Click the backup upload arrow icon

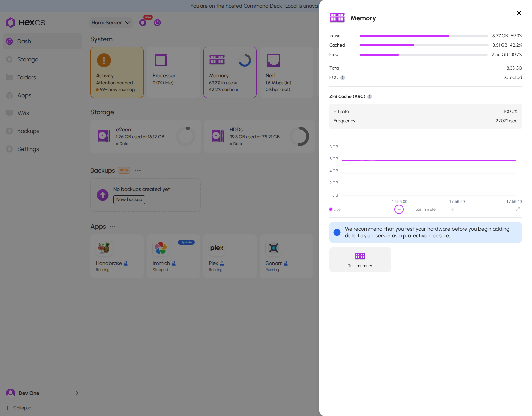(103, 195)
